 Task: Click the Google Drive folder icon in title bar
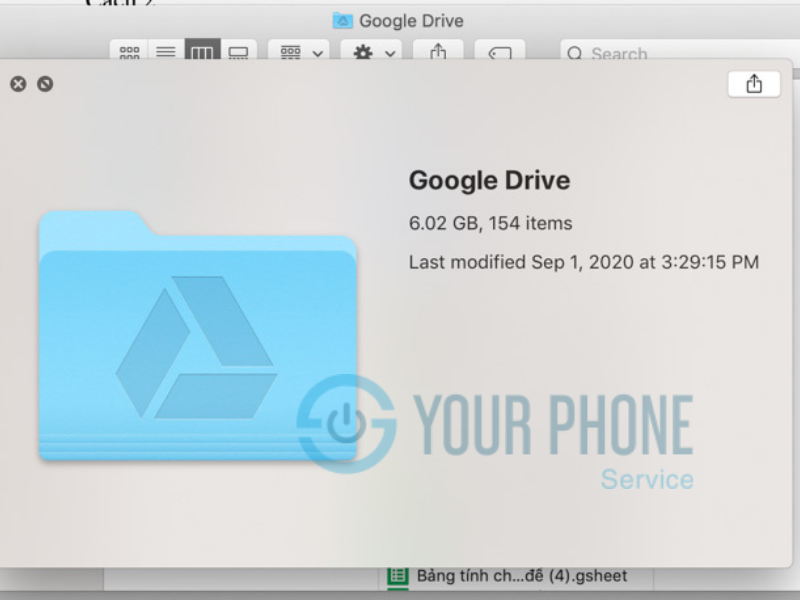coord(343,21)
